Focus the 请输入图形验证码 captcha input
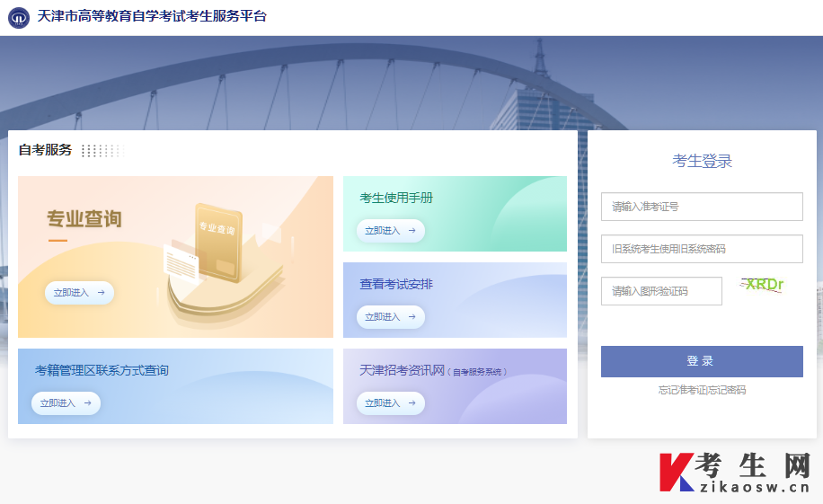Screen dimensions: 823x504 click(661, 291)
